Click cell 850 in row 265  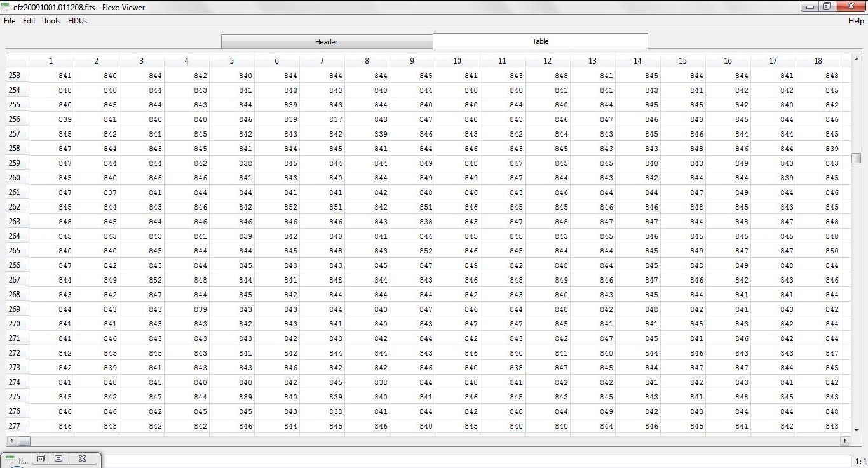(818, 251)
